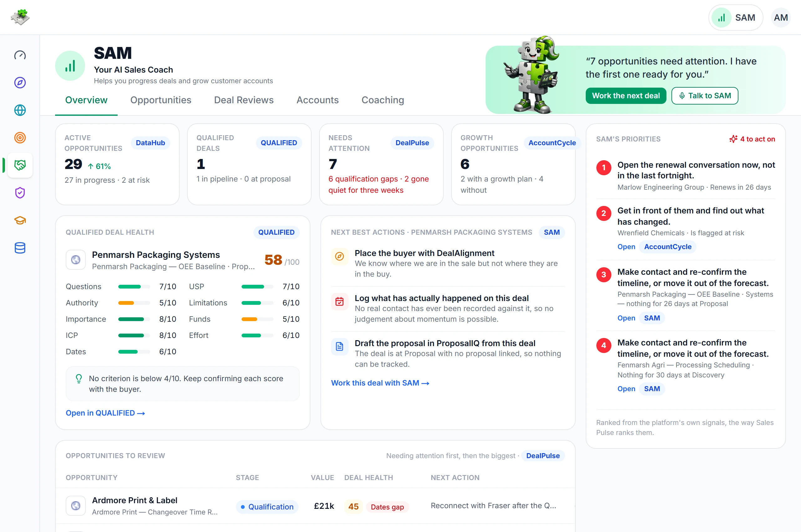The image size is (801, 532).
Task: Click the Talk to SAM button
Action: [705, 96]
